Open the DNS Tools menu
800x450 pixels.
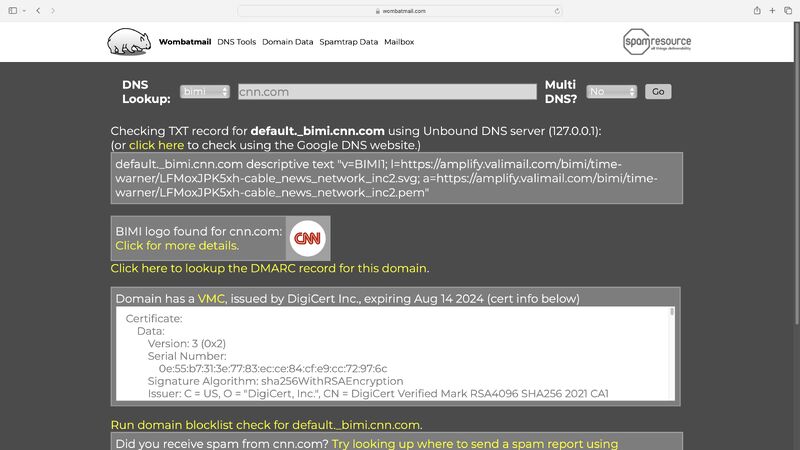237,42
